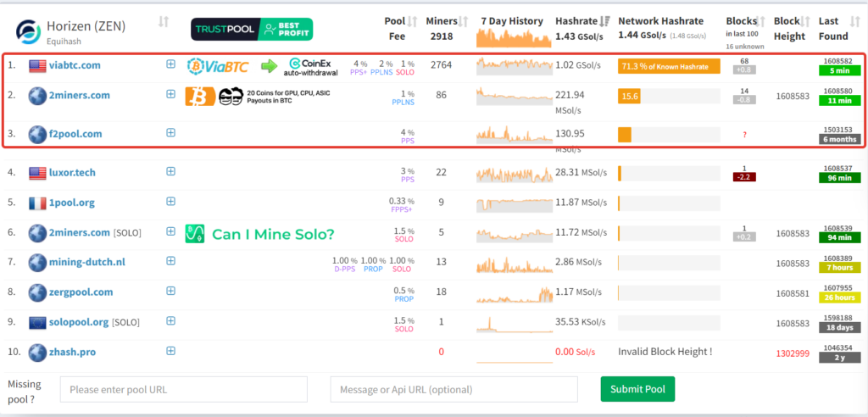Screen dimensions: 868x417
Task: Click the Submit Pool button
Action: (x=637, y=389)
